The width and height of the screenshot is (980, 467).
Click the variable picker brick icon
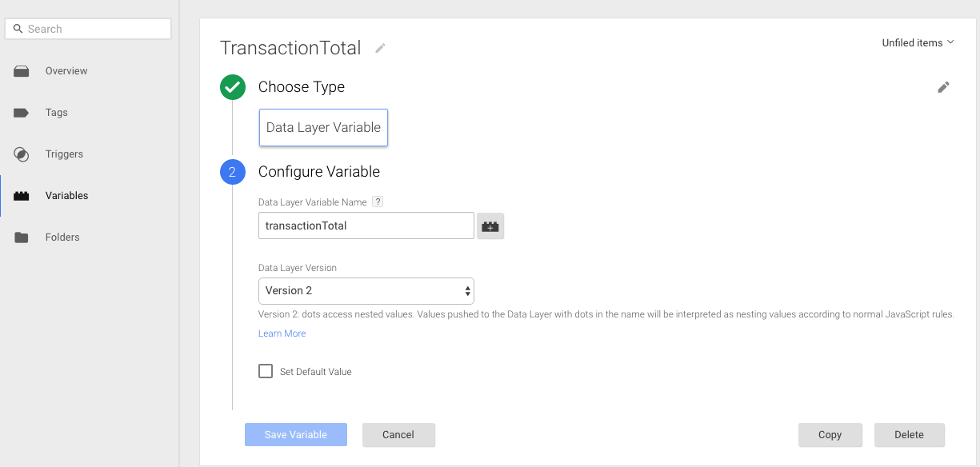[490, 226]
